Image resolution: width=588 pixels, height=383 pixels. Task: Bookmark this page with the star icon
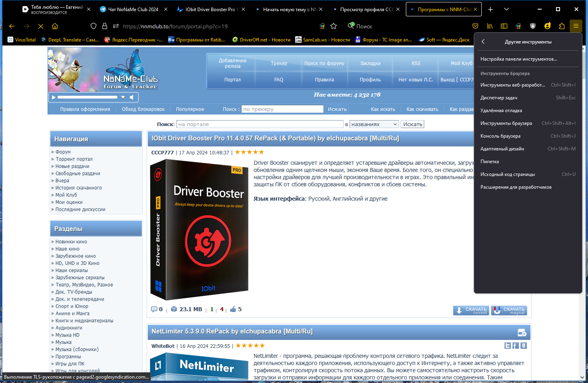click(x=334, y=26)
